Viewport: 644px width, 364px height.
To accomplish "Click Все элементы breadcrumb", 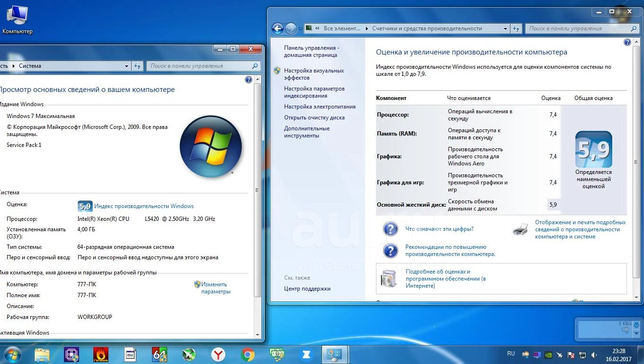I will 342,28.
